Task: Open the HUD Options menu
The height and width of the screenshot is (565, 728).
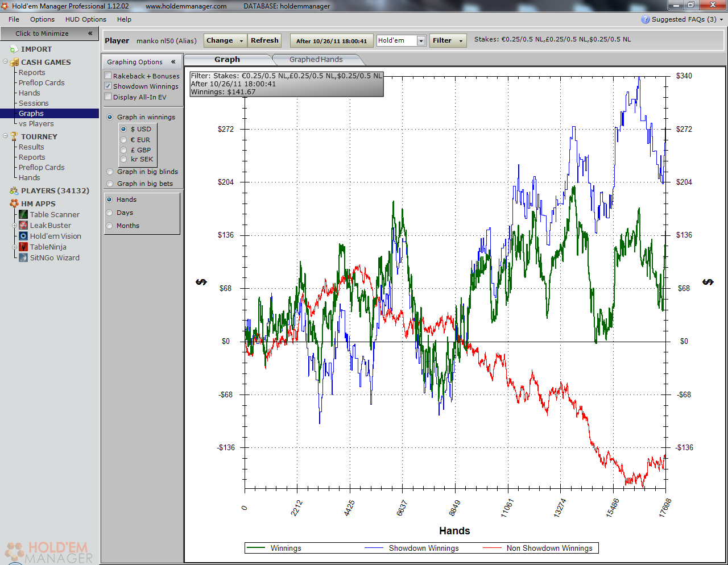Action: [86, 19]
